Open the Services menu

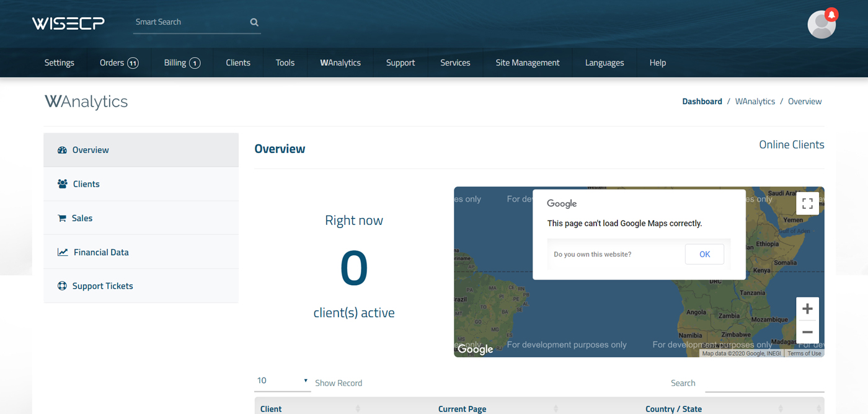pos(455,63)
